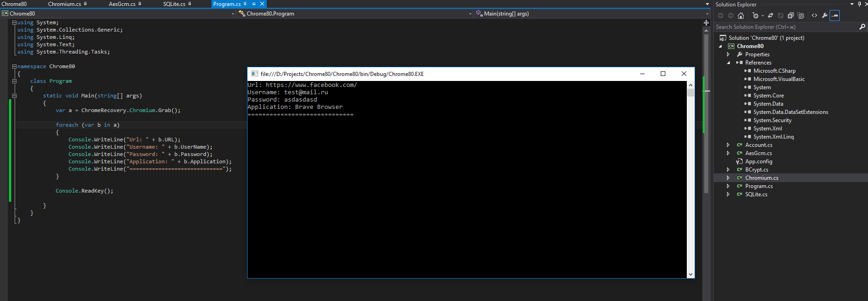This screenshot has width=868, height=301.
Task: Open Solution Explorer window position dropdown arrow
Action: pyautogui.click(x=852, y=4)
